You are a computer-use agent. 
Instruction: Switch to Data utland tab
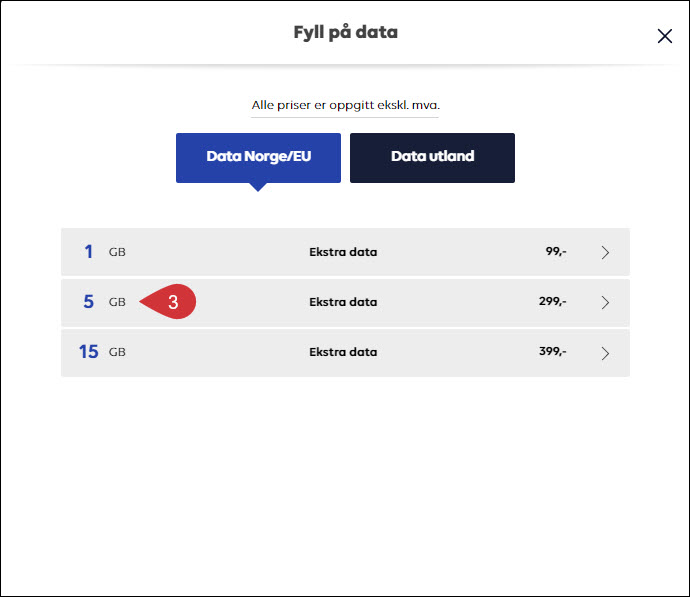(x=432, y=157)
